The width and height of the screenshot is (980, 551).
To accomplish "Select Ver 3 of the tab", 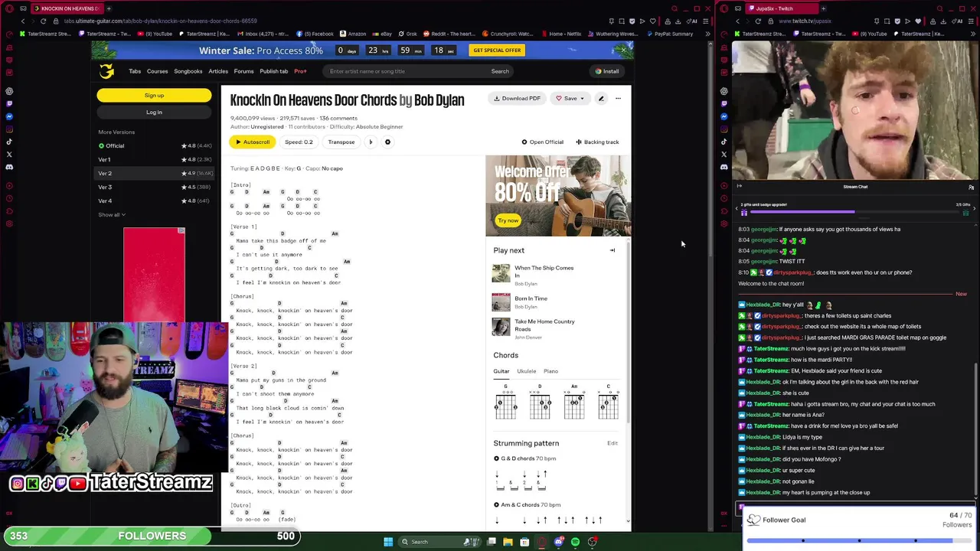I will (155, 187).
